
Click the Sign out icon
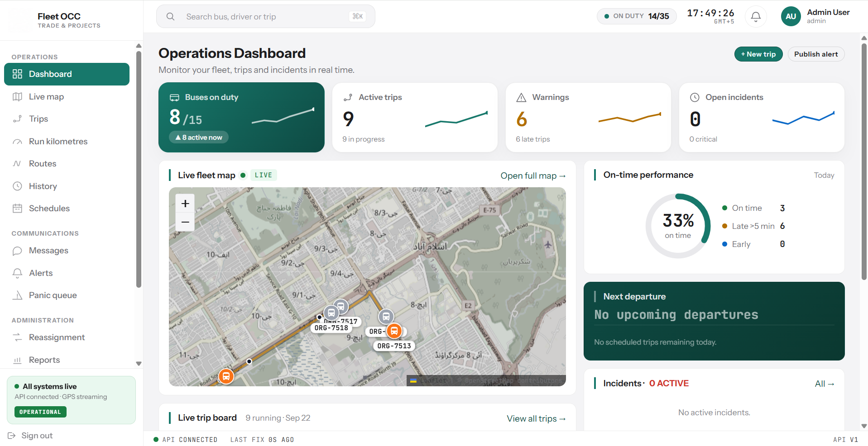click(12, 436)
